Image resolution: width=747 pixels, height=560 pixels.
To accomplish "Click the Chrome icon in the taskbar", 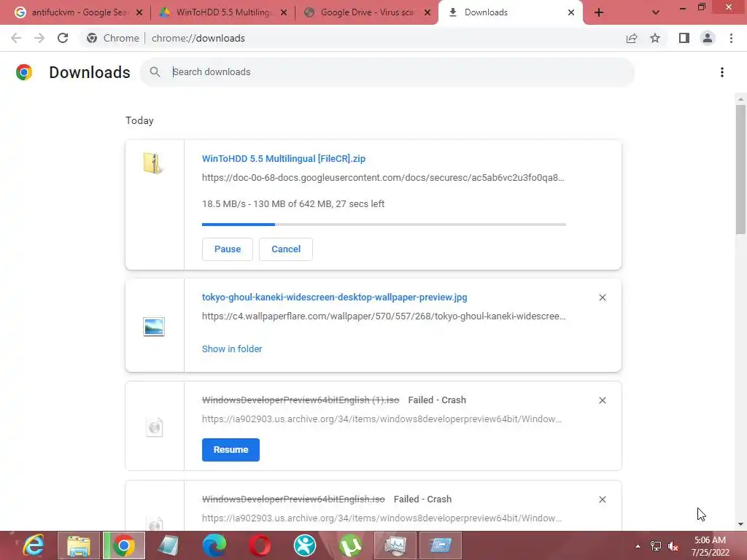I will (x=124, y=545).
